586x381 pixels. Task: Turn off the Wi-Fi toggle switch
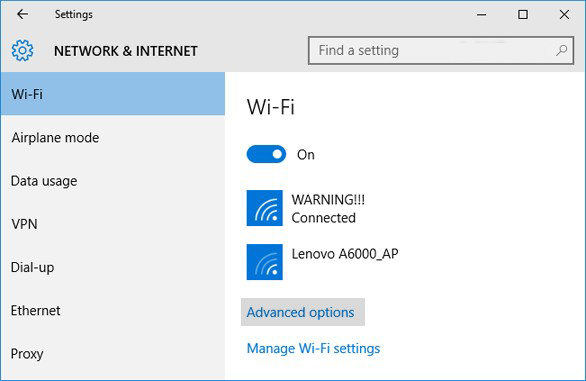pos(266,154)
